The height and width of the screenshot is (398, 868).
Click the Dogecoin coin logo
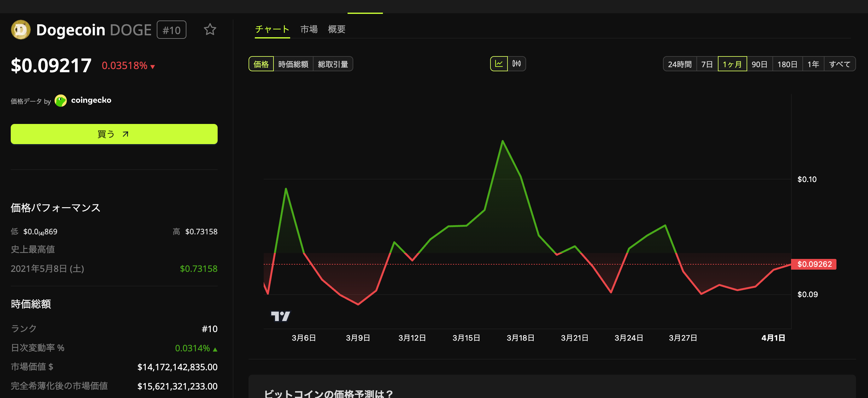point(21,30)
